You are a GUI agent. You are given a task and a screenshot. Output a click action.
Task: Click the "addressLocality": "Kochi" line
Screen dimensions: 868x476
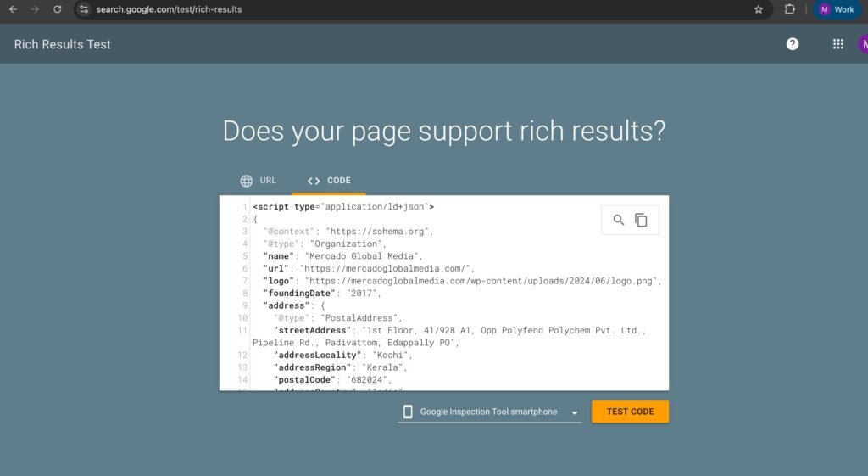point(342,356)
